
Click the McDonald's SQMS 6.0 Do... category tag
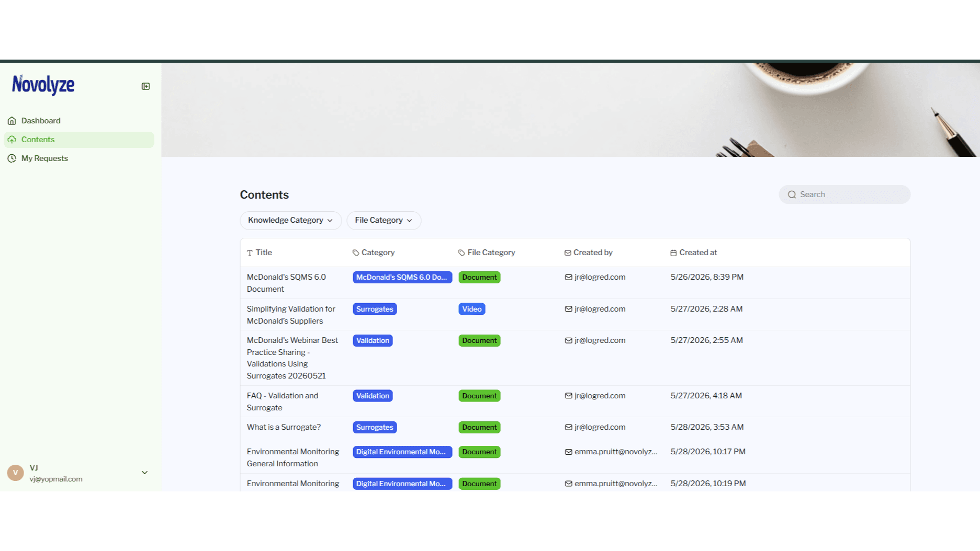402,277
